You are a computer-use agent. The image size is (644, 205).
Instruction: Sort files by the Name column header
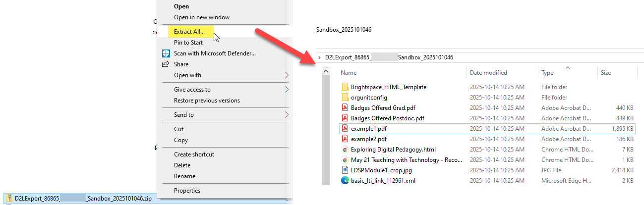[349, 73]
